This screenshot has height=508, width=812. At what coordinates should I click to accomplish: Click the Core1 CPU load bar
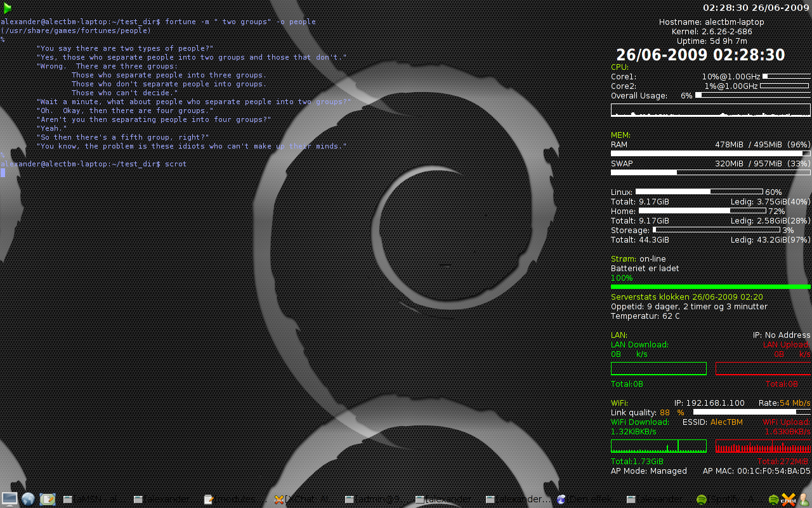787,76
